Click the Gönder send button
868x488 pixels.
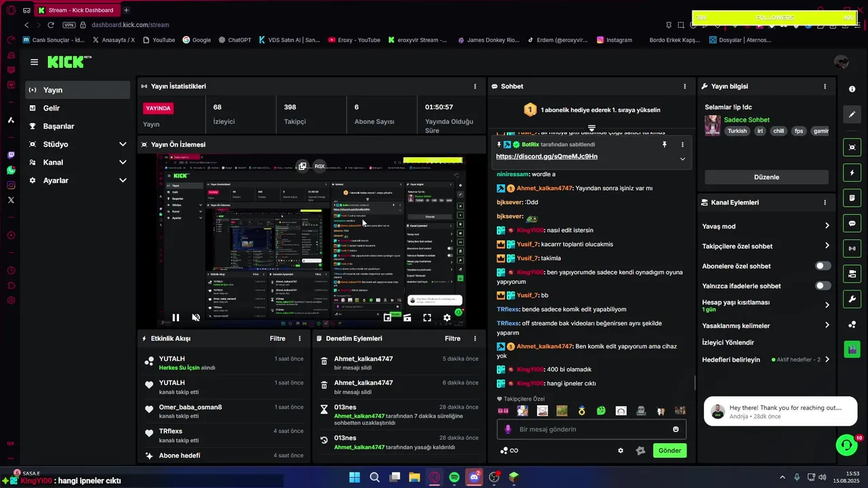pyautogui.click(x=670, y=450)
